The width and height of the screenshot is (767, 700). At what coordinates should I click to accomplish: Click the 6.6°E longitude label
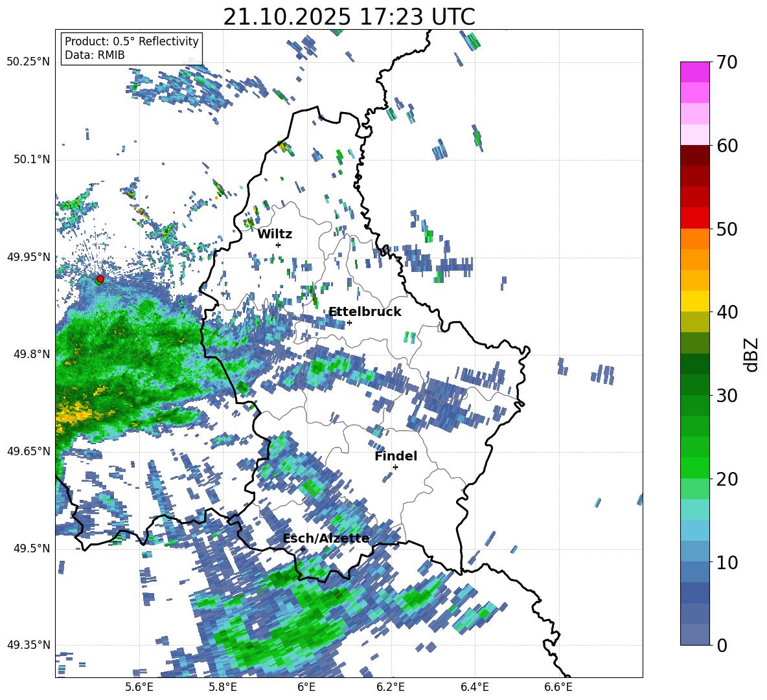[558, 687]
